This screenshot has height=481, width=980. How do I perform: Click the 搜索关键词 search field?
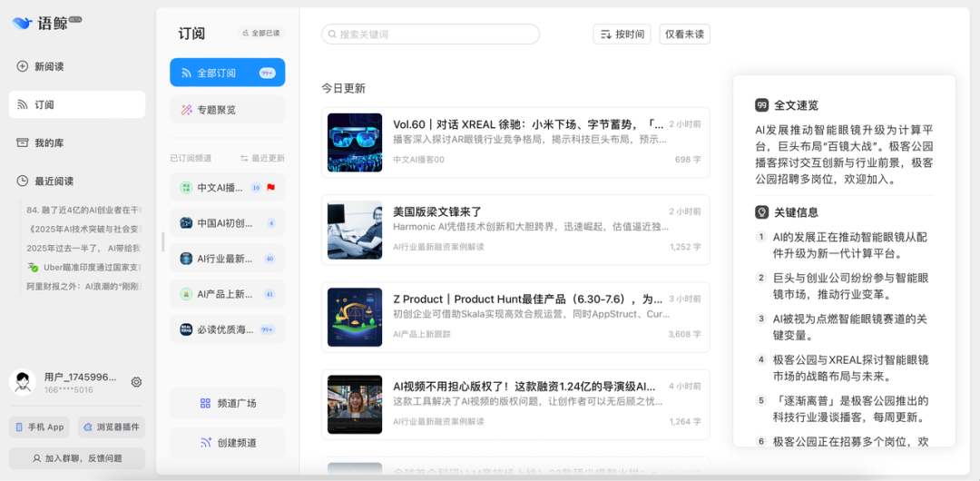[430, 34]
